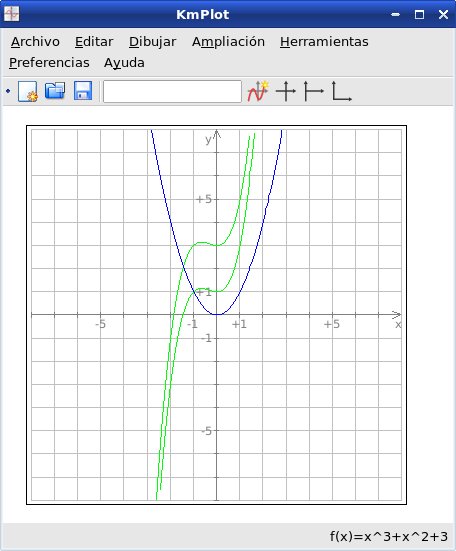Click the quick function input field
This screenshot has height=551, width=456.
click(172, 91)
